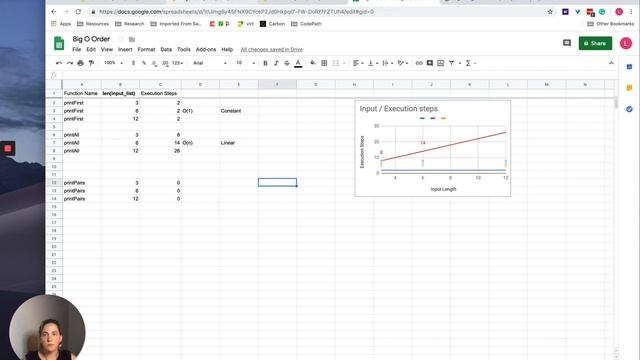Bookmark this page with the star

click(x=550, y=12)
